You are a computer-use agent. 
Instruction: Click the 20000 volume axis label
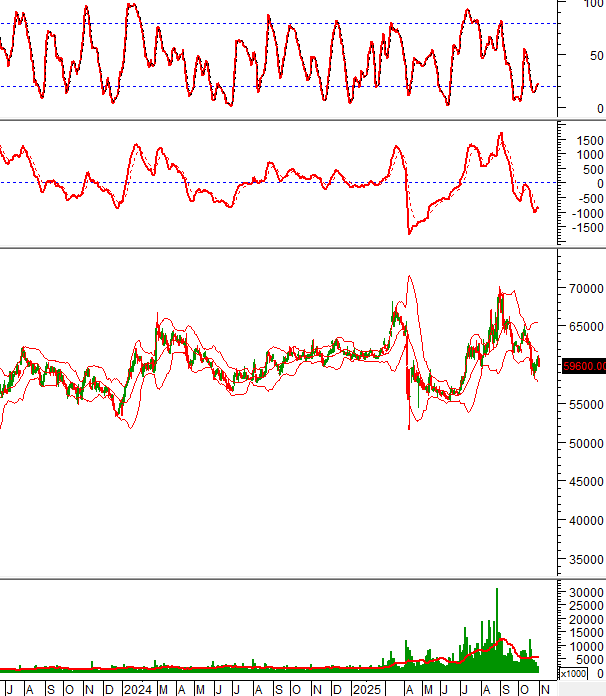pyautogui.click(x=584, y=620)
